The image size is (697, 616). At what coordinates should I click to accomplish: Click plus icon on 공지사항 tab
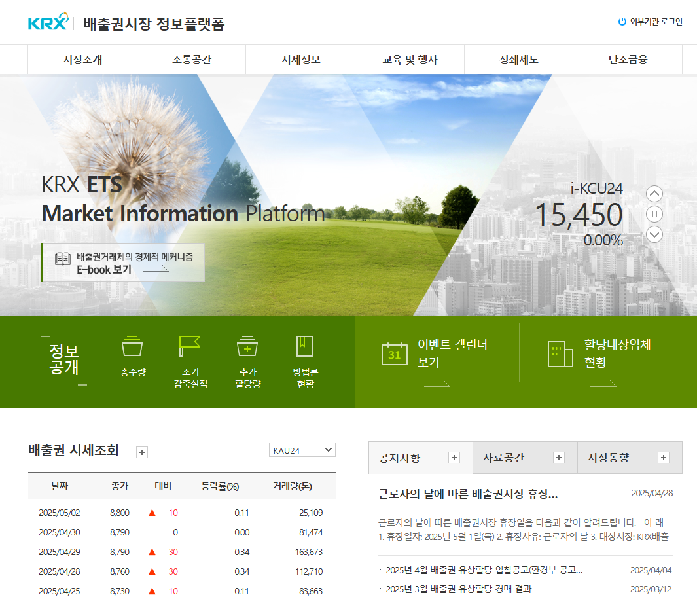click(x=454, y=458)
